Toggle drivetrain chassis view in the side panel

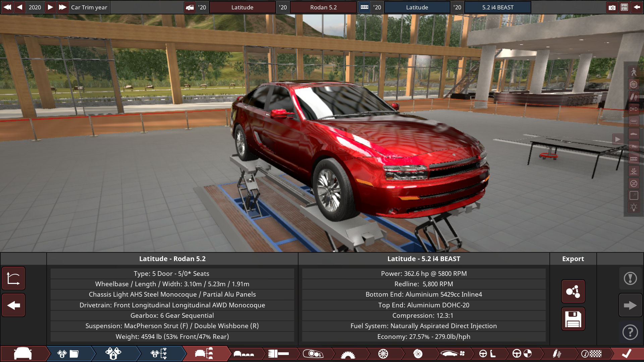633,109
